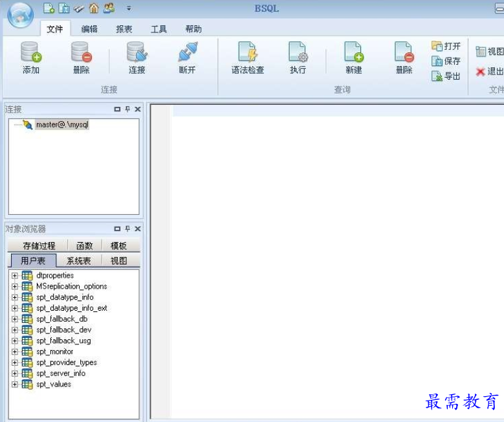Viewport: 504px width, 422px height.
Task: Select the spt_values table name
Action: click(53, 384)
